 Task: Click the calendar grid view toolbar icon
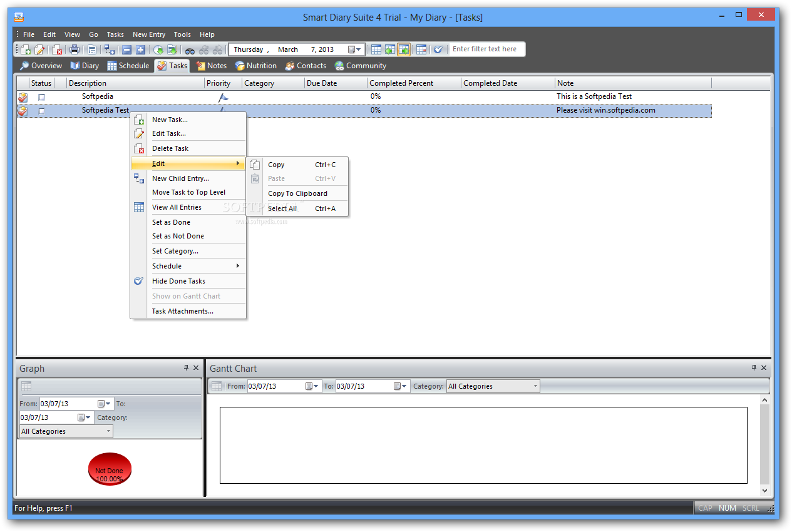click(376, 49)
